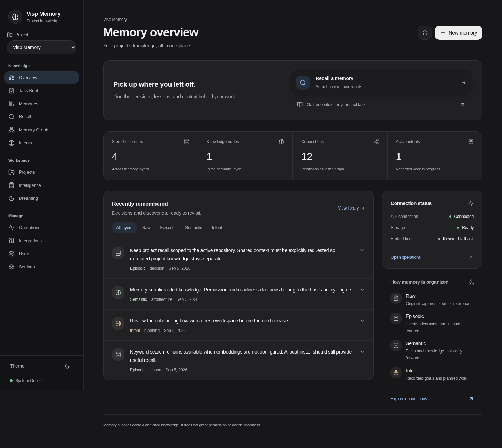Click the Raw document icon in memory organization
The height and width of the screenshot is (448, 502).
click(396, 298)
